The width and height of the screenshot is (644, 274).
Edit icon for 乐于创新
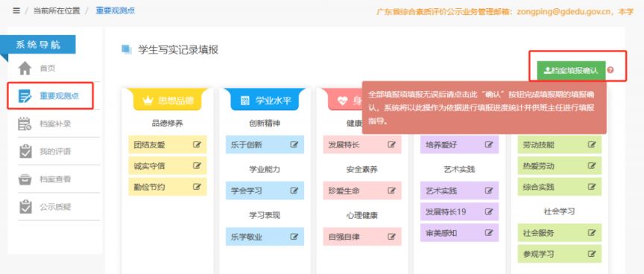[294, 144]
